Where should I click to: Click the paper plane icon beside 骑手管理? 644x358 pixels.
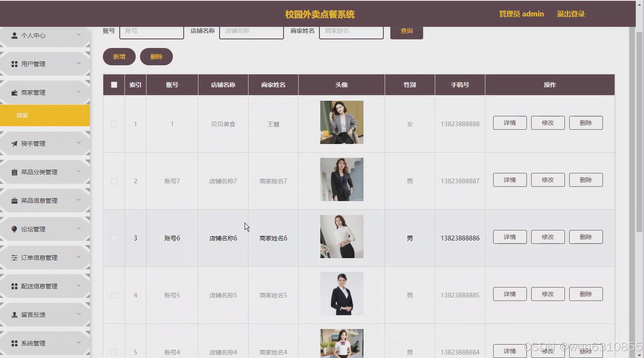(14, 144)
